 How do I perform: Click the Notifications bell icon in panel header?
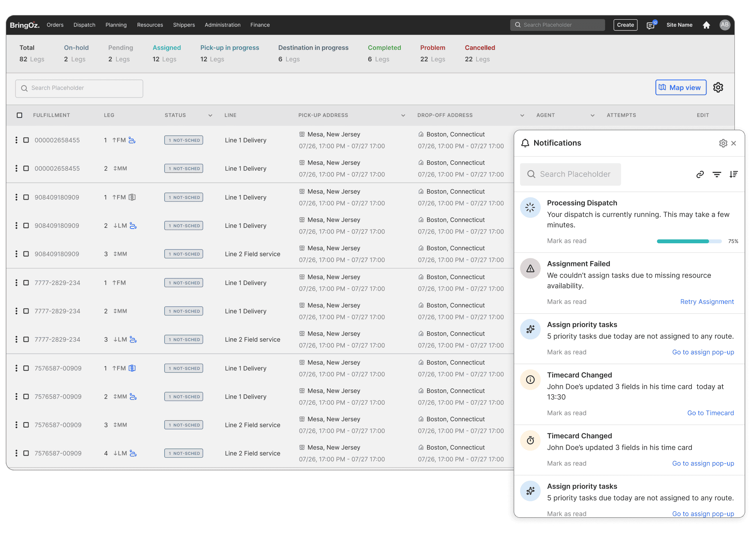point(525,143)
